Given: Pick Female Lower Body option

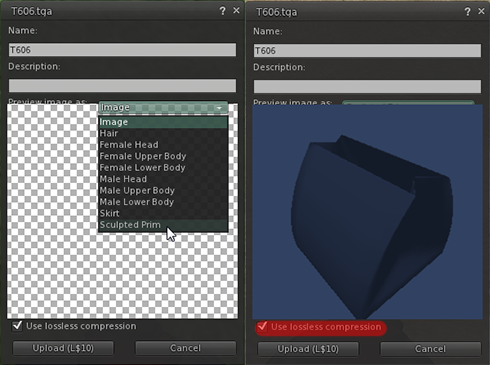Looking at the screenshot, I should (163, 167).
